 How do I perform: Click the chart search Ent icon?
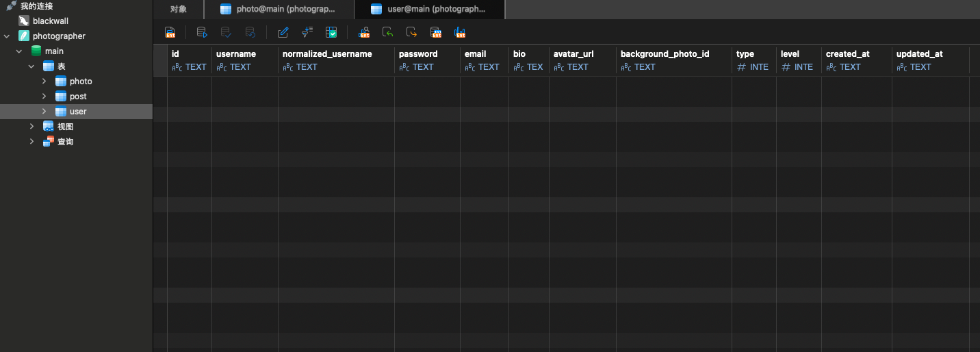(x=363, y=32)
